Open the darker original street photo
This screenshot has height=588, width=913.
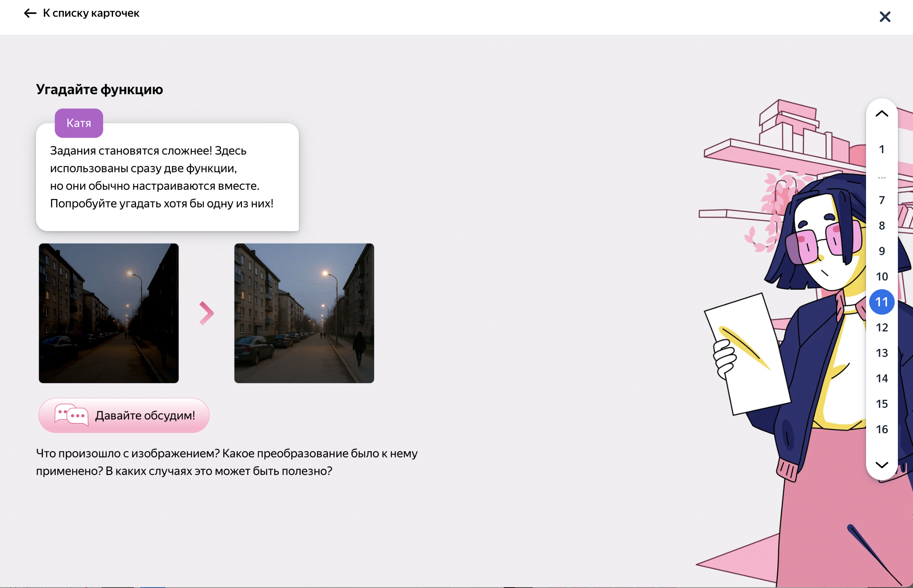coord(109,313)
